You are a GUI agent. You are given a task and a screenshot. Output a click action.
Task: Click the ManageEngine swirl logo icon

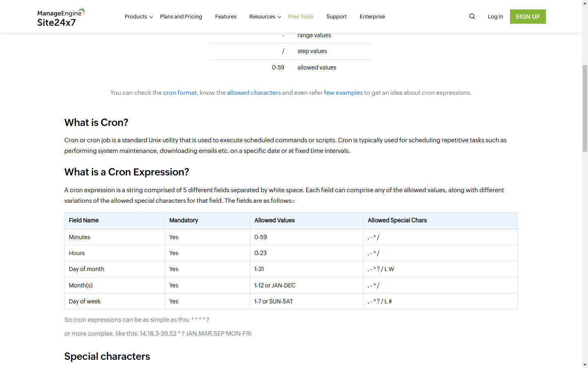[x=81, y=12]
